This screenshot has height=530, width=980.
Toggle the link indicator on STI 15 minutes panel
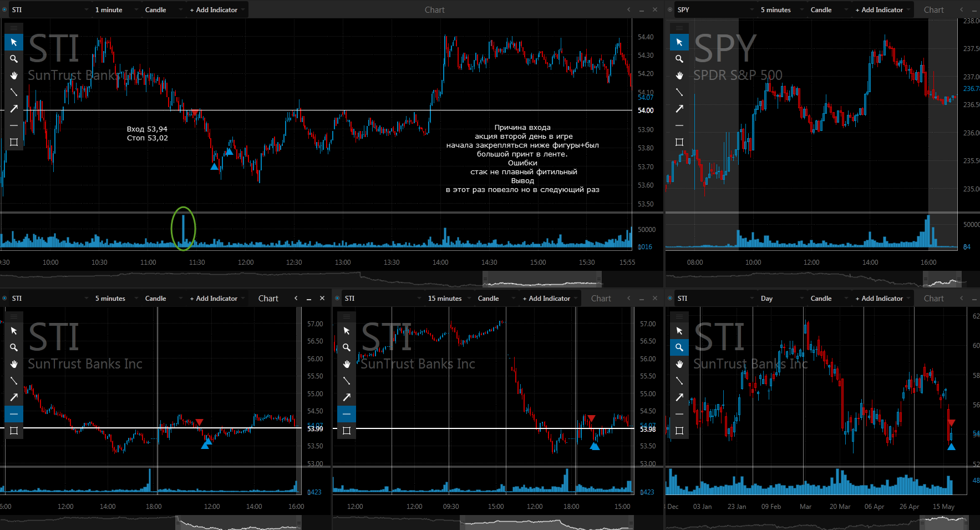pyautogui.click(x=337, y=298)
